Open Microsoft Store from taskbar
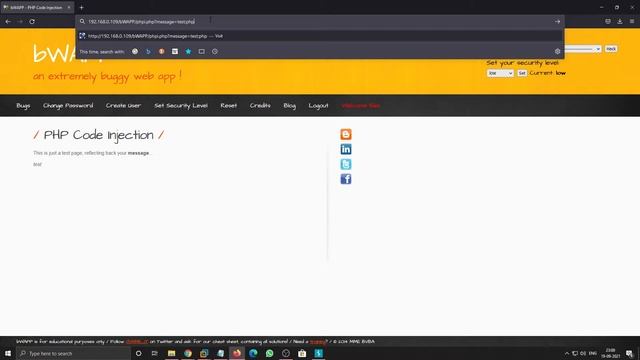The image size is (640, 360). [302, 353]
